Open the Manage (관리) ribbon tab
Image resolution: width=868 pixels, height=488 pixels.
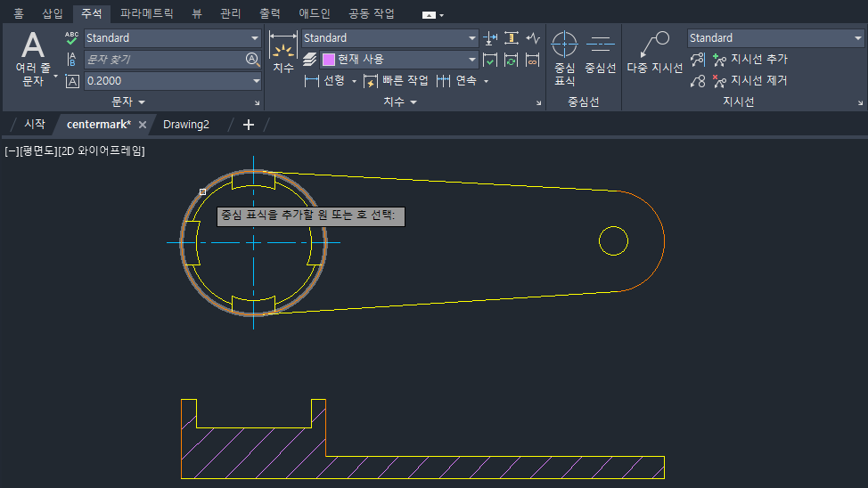click(x=230, y=14)
